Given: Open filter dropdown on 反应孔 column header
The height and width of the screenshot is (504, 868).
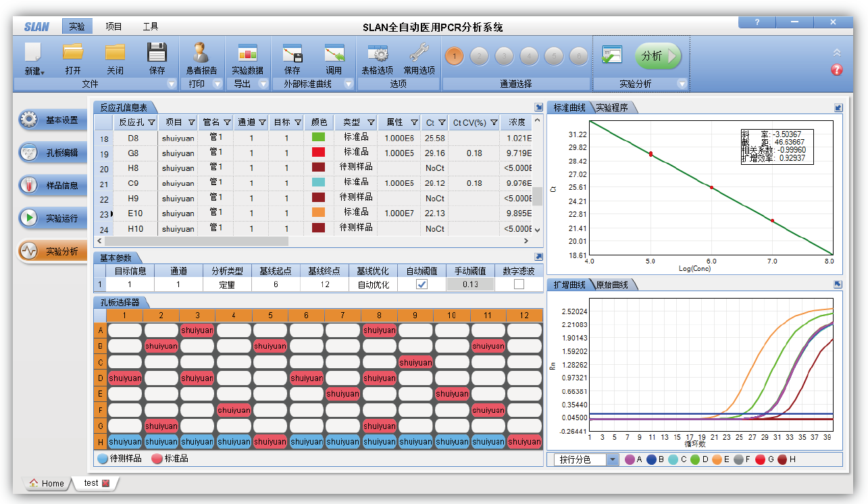Looking at the screenshot, I should 151,122.
